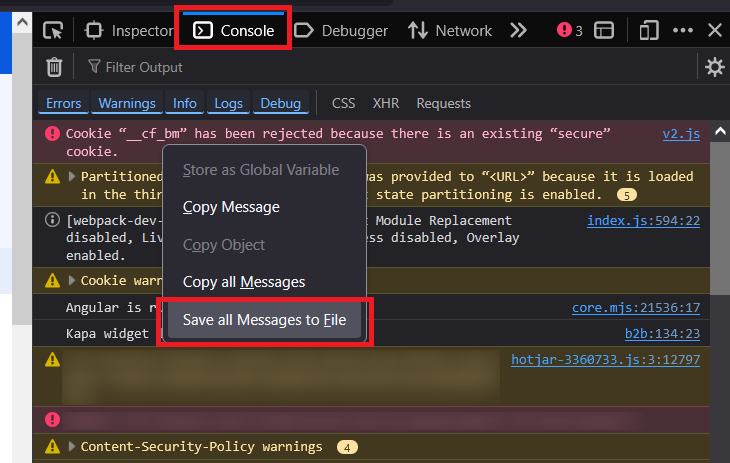Choose Copy Message from context menu
This screenshot has width=730, height=463.
tap(264, 207)
